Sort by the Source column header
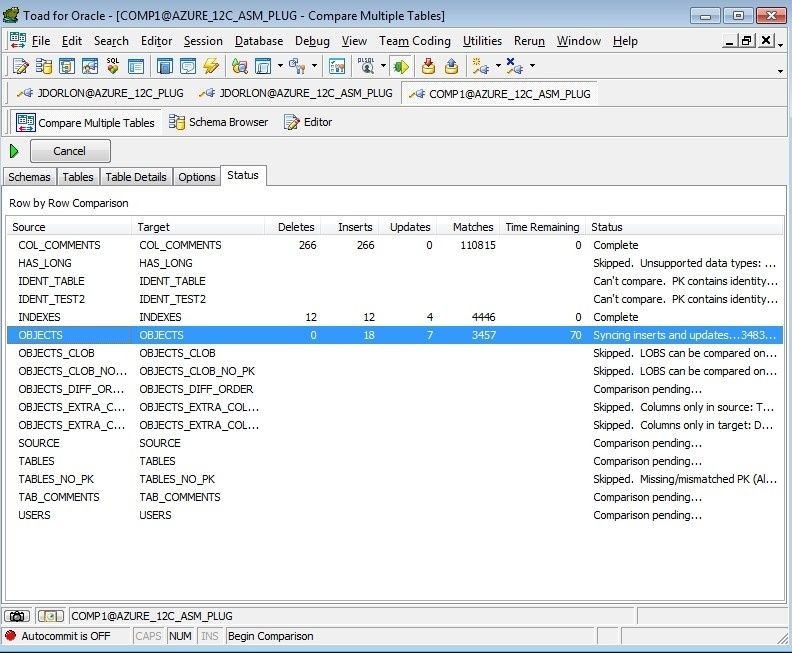Image resolution: width=792 pixels, height=653 pixels. 69,227
